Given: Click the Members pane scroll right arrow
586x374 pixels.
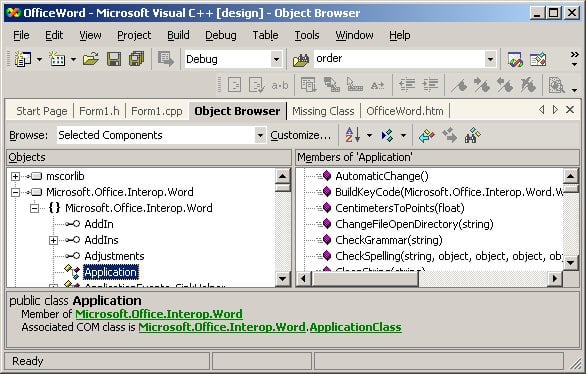Looking at the screenshot, I should point(555,279).
